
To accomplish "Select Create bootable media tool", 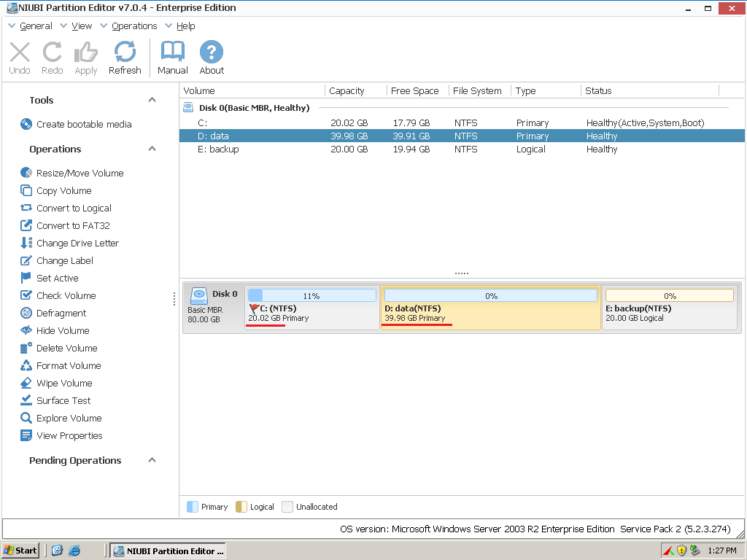I will (x=76, y=124).
